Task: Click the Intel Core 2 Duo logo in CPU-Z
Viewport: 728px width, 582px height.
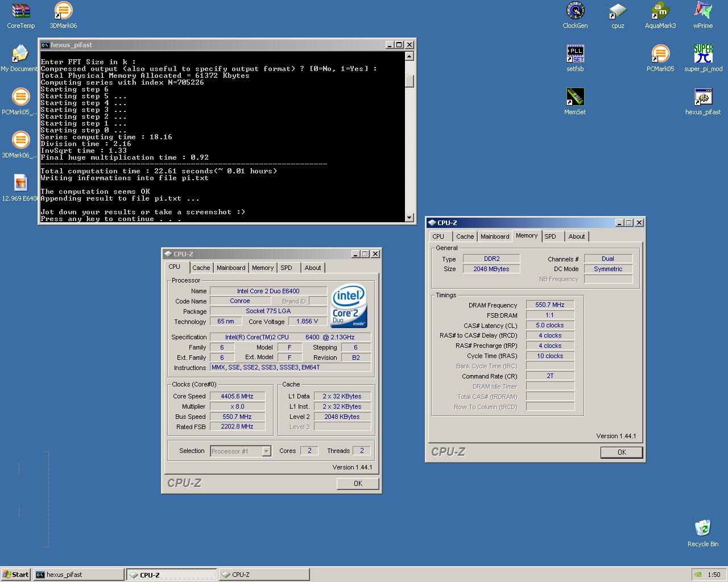Action: pos(349,305)
